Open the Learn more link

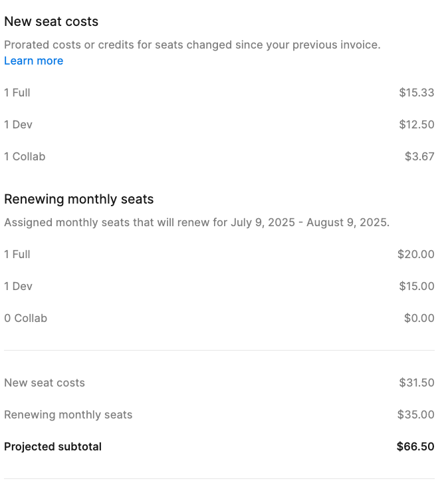pyautogui.click(x=34, y=61)
